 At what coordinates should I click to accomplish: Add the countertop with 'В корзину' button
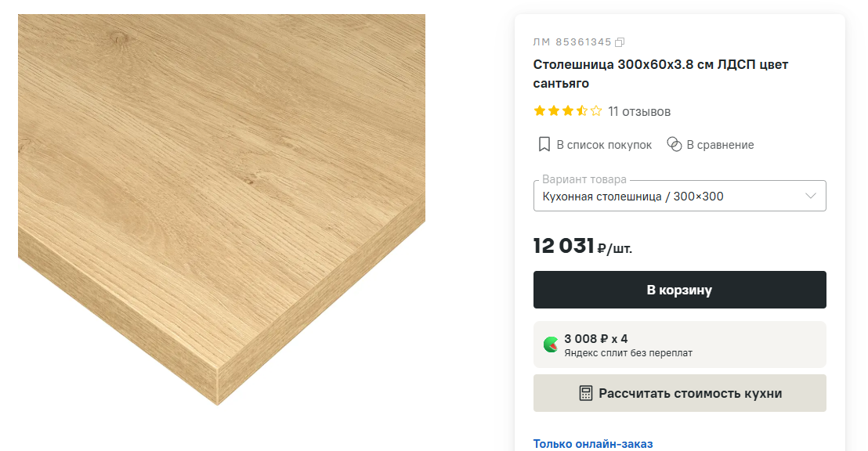(x=679, y=290)
